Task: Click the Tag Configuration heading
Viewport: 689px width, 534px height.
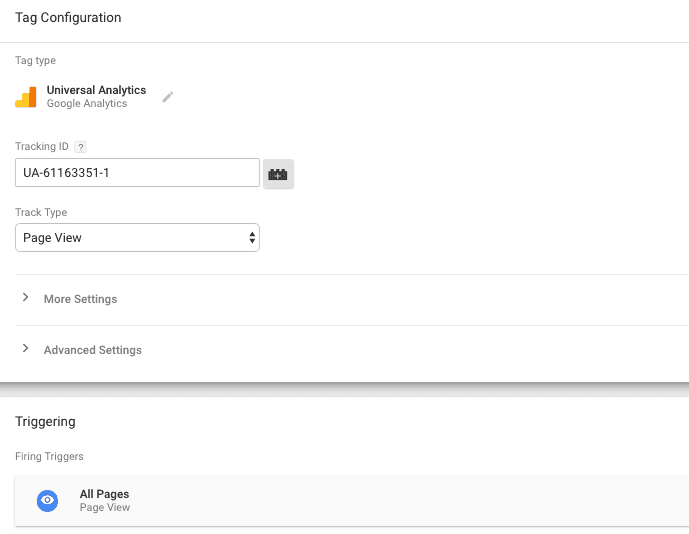Action: [68, 18]
